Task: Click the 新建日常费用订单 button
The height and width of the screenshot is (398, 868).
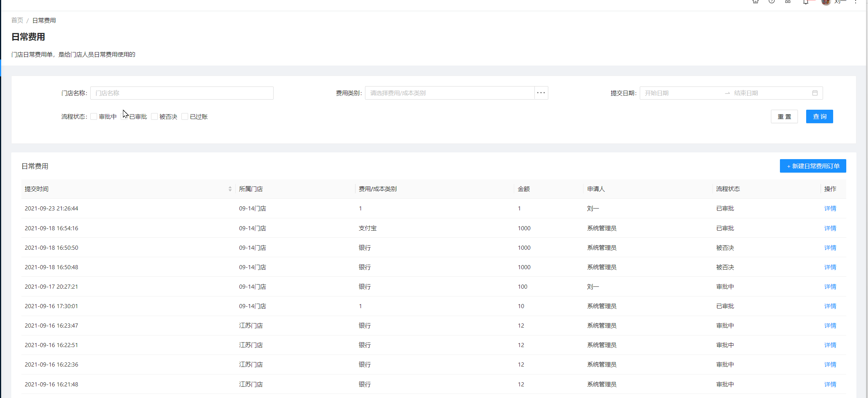Action: [x=813, y=166]
